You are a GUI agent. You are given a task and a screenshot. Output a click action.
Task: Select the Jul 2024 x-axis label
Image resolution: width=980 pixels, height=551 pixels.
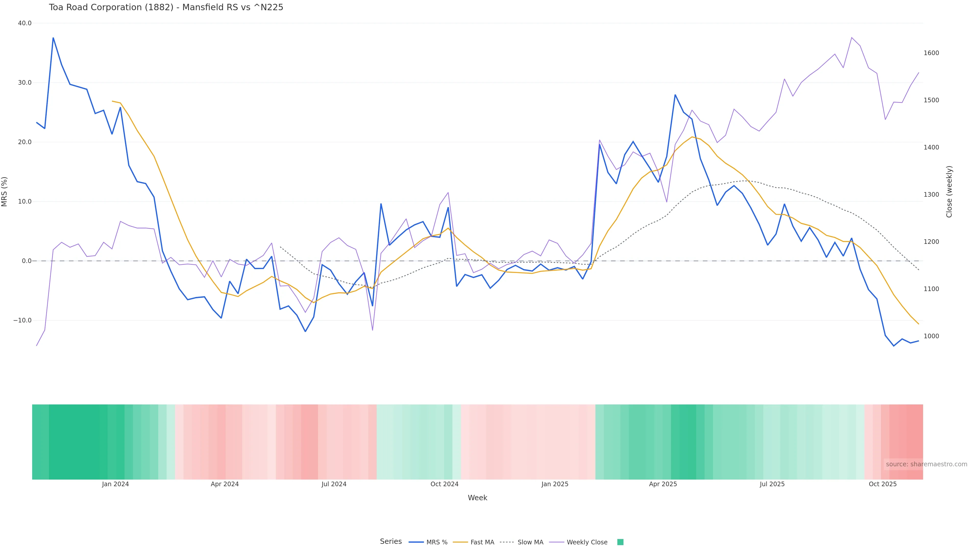[x=334, y=484]
